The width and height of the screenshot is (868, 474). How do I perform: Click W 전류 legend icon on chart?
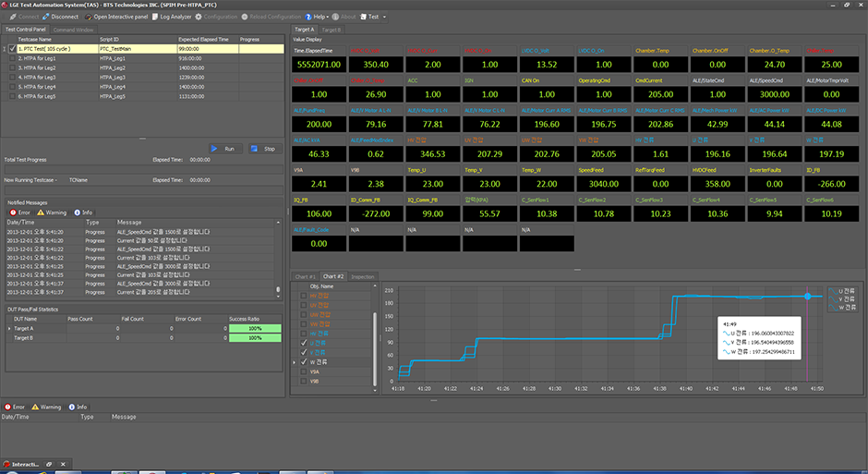(x=833, y=308)
